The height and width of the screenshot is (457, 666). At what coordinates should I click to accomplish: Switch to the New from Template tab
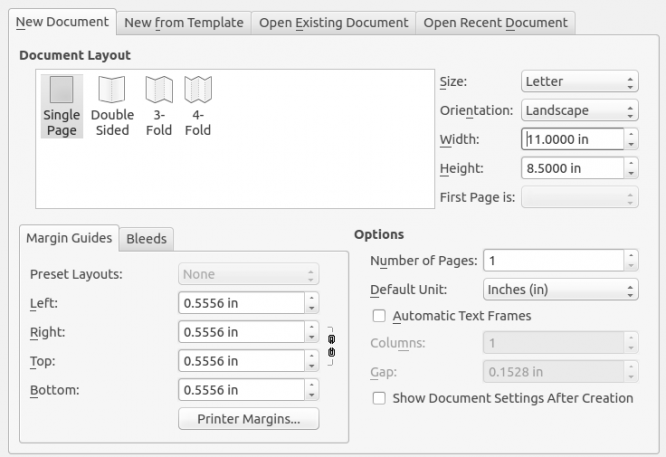click(182, 22)
